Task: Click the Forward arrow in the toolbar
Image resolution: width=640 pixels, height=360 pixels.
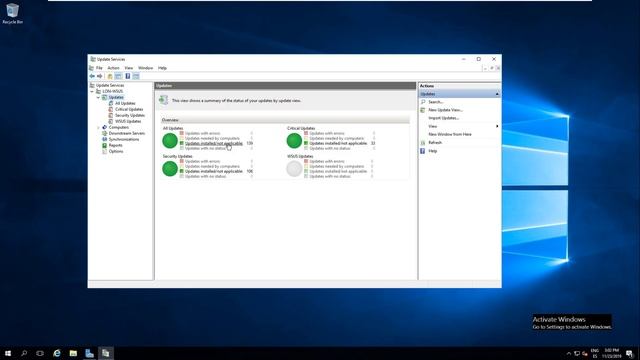Action: (100, 76)
